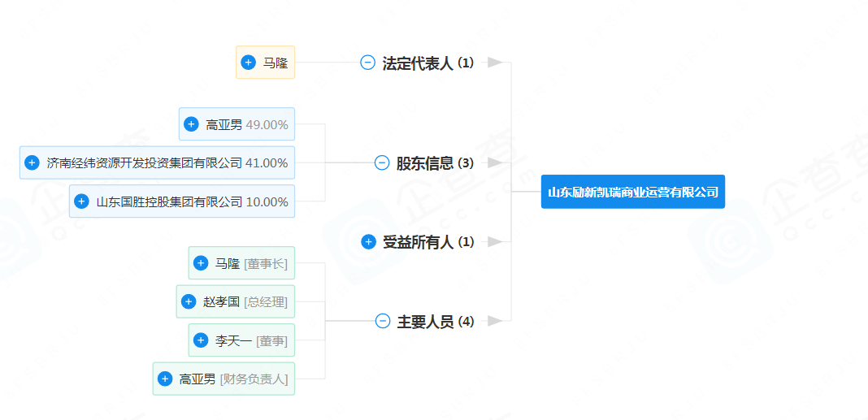Click plus icon beside 高亚男 财务负责人
Screen dimensions: 868x420
[165, 379]
